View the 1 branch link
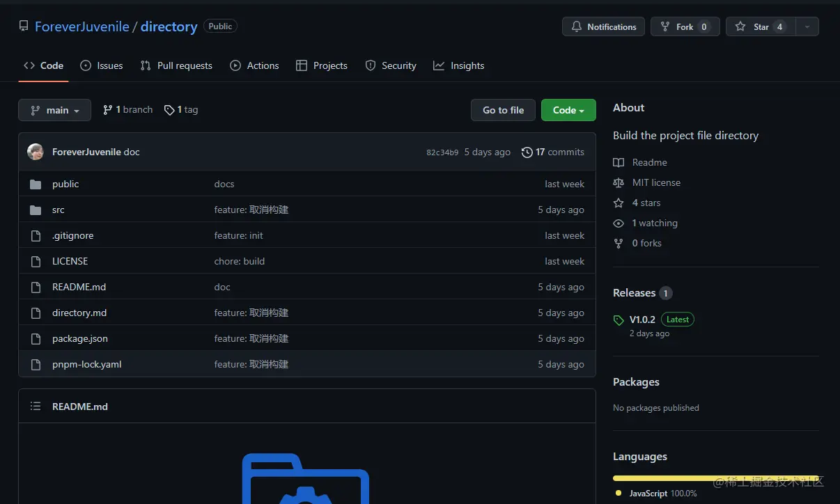The image size is (840, 504). click(127, 110)
